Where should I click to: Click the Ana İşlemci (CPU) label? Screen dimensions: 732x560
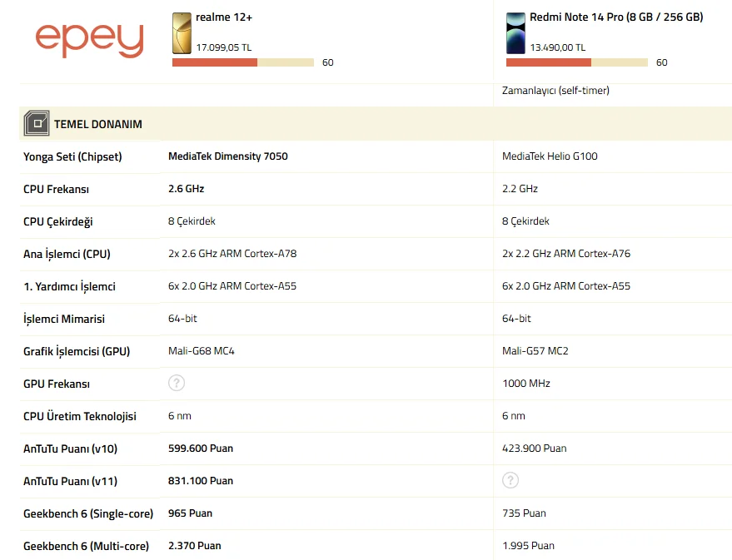point(67,254)
